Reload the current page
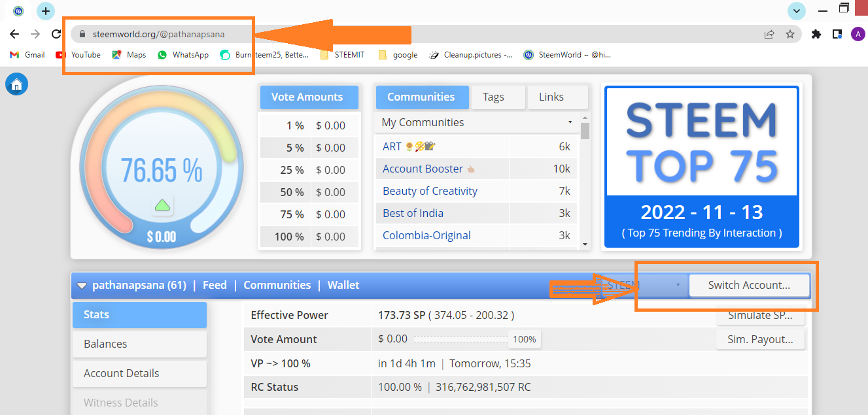Viewport: 868px width, 415px height. click(56, 34)
